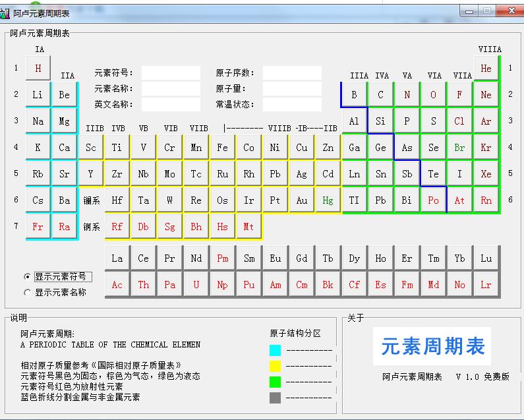
Task: Select the Al element button
Action: 354,121
